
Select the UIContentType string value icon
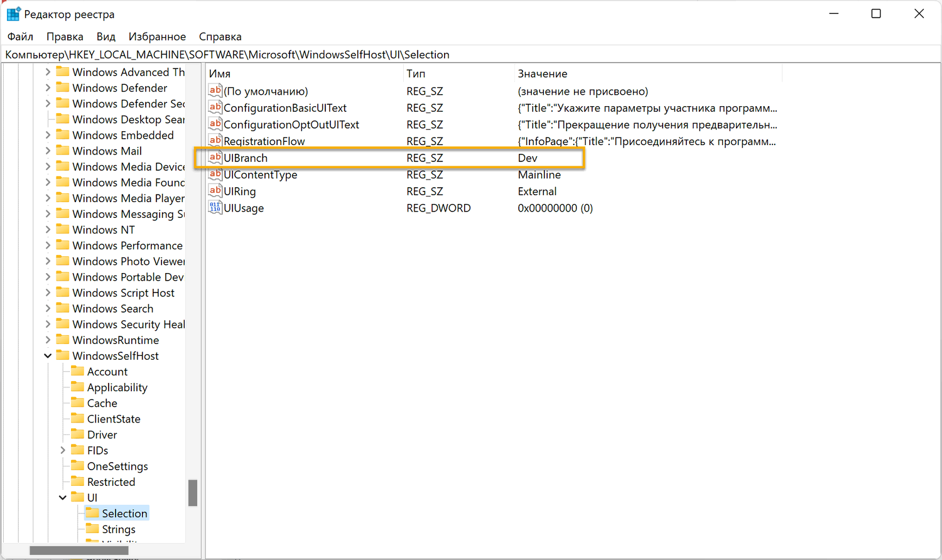click(215, 174)
